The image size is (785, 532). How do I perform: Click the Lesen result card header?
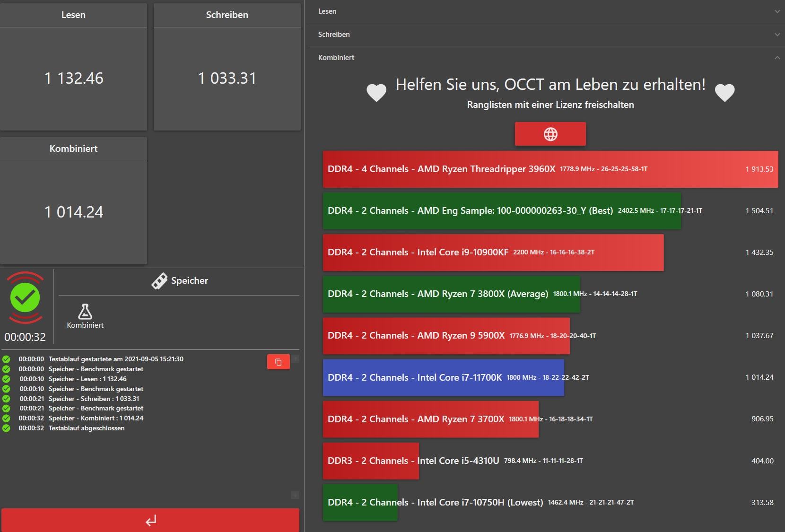pos(73,15)
